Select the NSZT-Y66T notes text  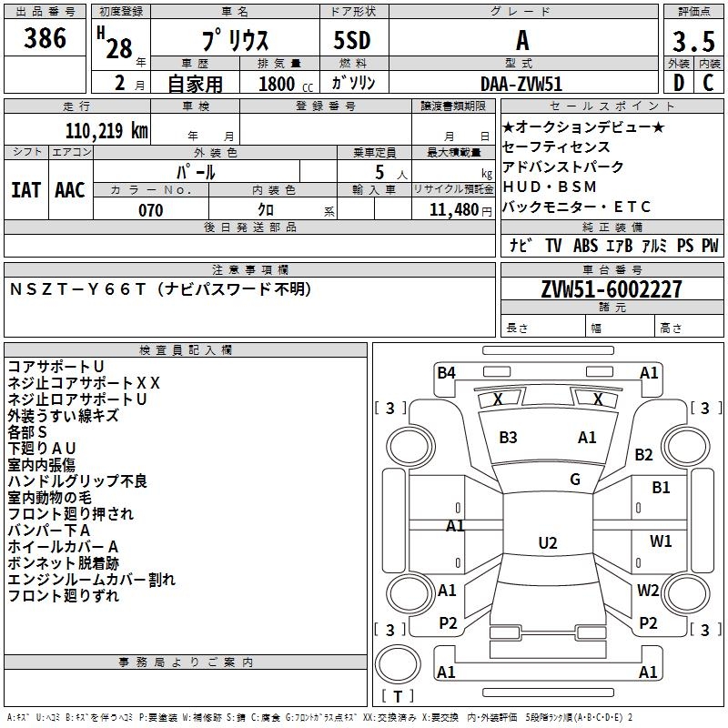coord(160,289)
